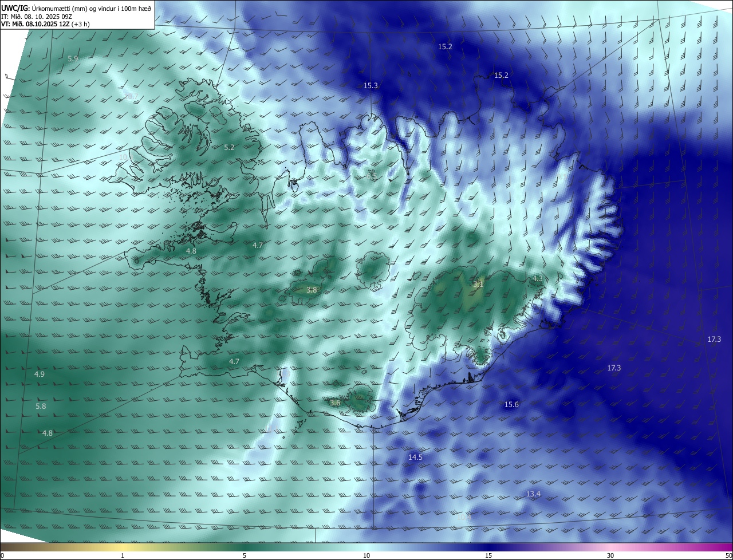Click the title text "Úrkomumætti (mm) og vindur i 100m hæð"
Image resolution: width=733 pixels, height=560 pixels.
(x=91, y=8)
